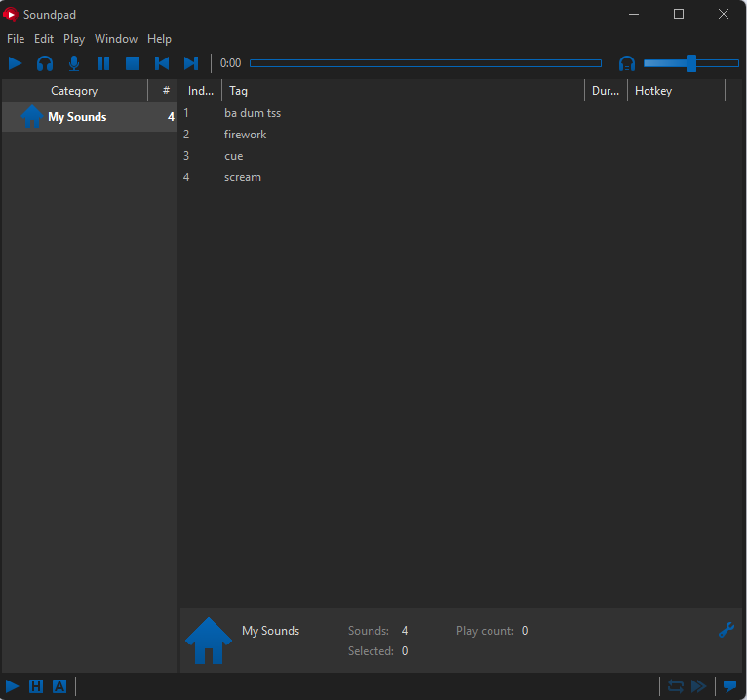Play selected sound on microphone only
Image resolution: width=747 pixels, height=700 pixels.
(x=74, y=63)
